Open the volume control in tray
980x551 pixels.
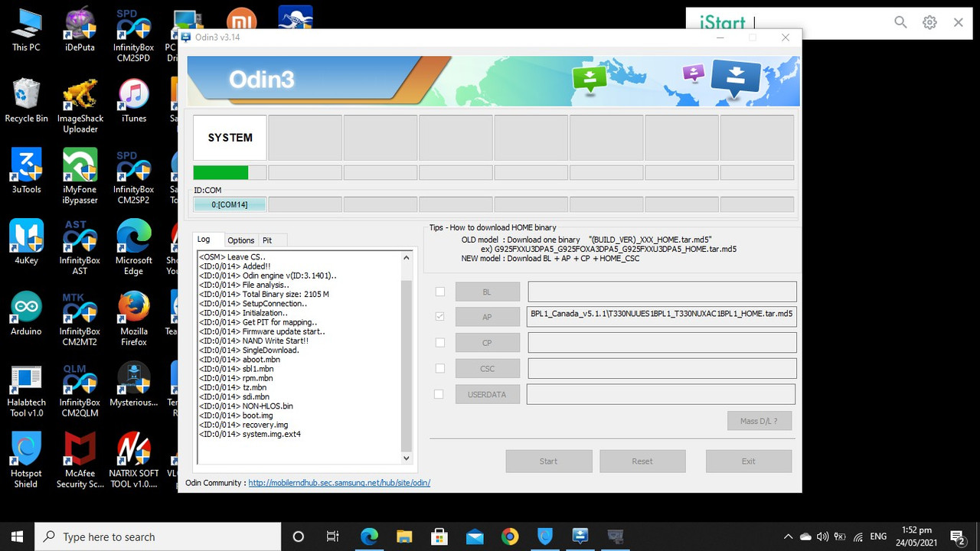click(x=823, y=536)
